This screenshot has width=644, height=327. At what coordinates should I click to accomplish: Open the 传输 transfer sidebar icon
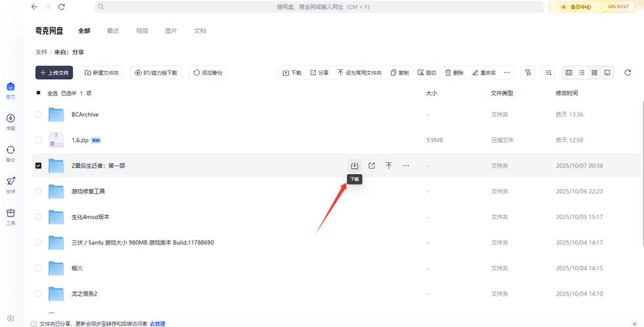[10, 122]
